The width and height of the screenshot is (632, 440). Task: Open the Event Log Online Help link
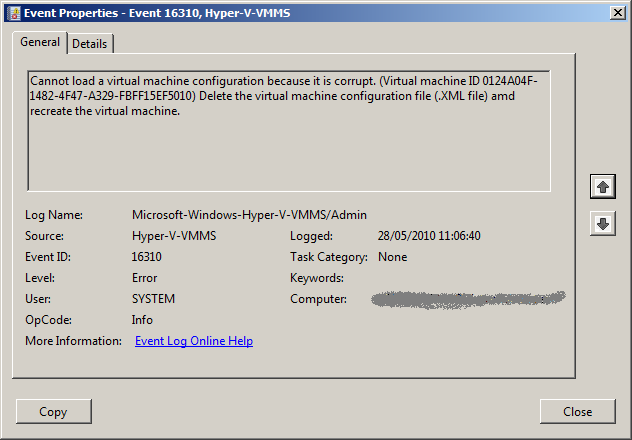193,341
